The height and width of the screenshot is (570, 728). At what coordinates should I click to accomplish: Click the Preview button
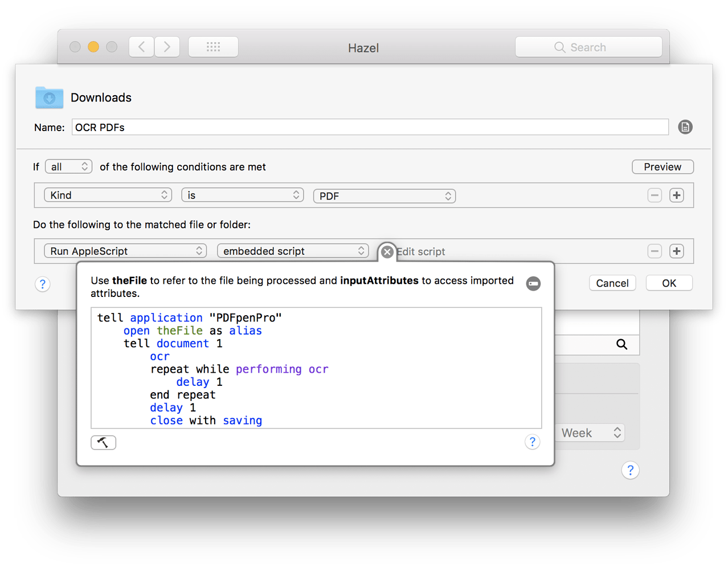[662, 167]
